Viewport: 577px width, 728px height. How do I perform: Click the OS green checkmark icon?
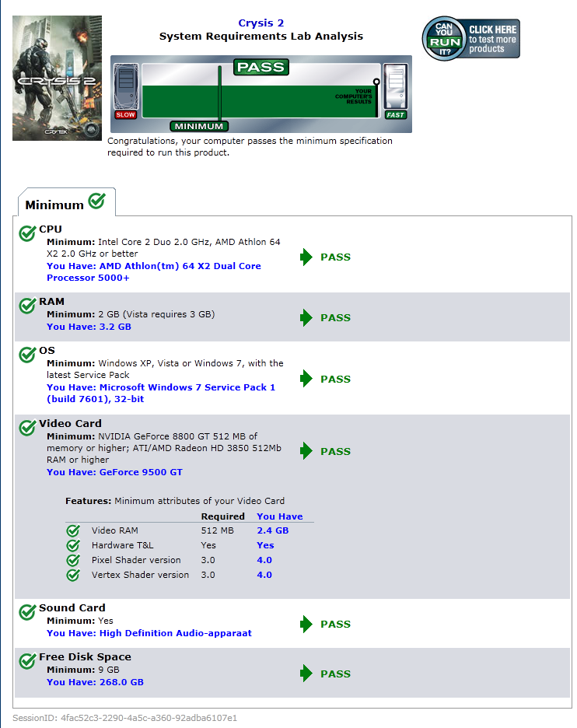point(27,354)
